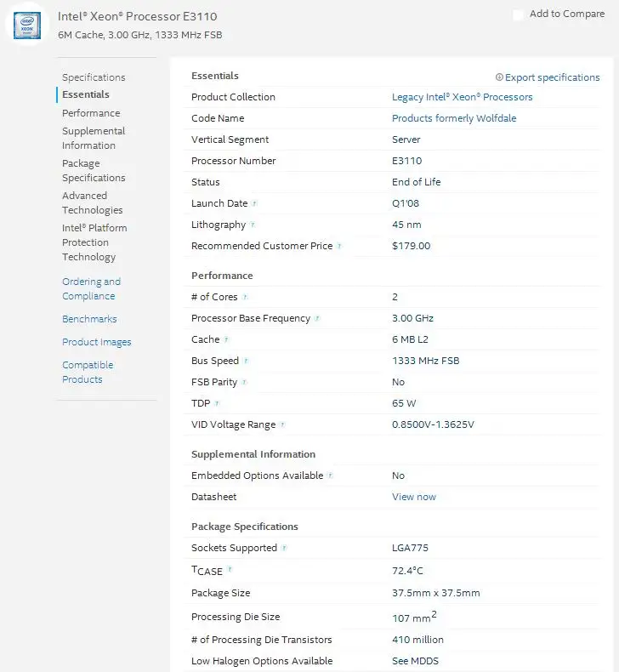Click the See MDDS value
Image resolution: width=619 pixels, height=672 pixels.
(x=415, y=661)
